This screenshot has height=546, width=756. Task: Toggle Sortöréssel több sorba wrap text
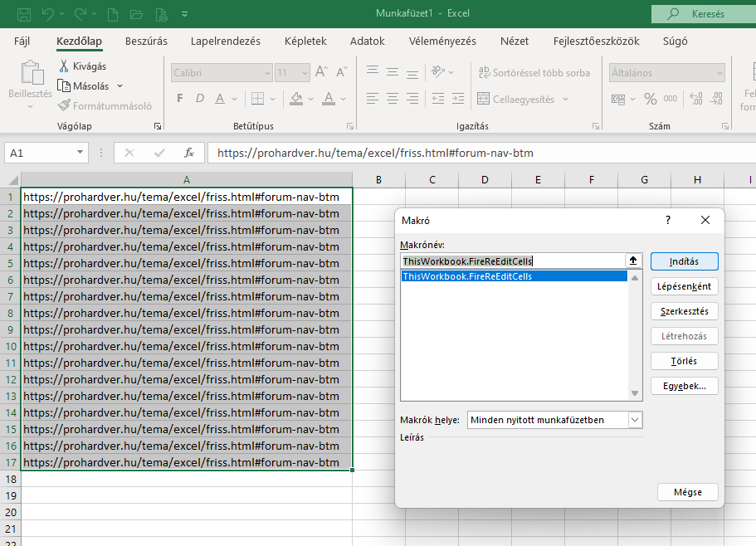[534, 73]
